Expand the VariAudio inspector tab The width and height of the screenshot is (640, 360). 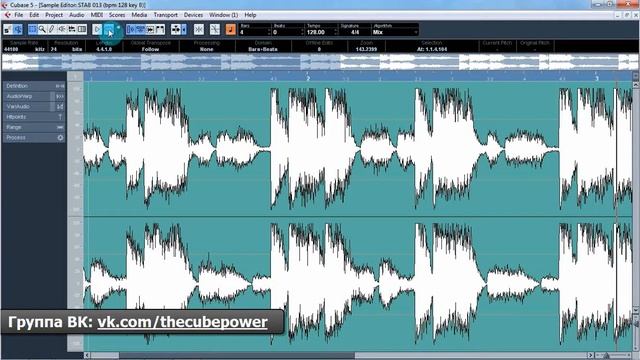tap(34, 107)
